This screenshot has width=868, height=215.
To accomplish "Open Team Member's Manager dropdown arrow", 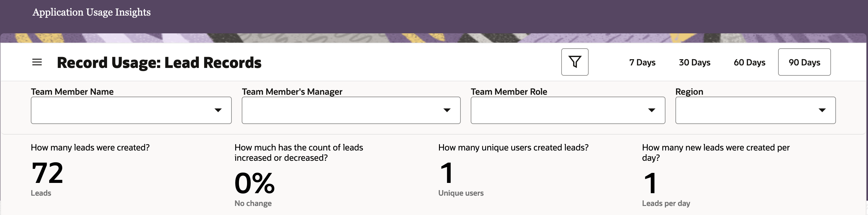I will point(447,110).
